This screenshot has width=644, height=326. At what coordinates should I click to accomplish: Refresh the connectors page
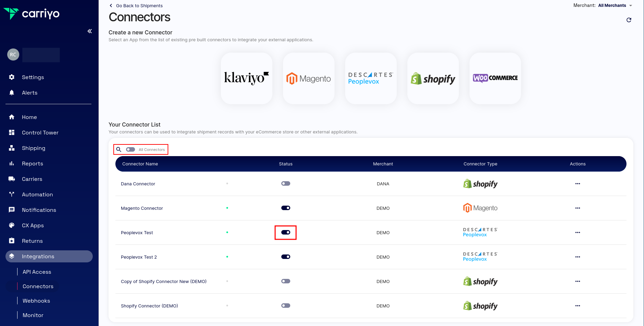click(x=629, y=20)
